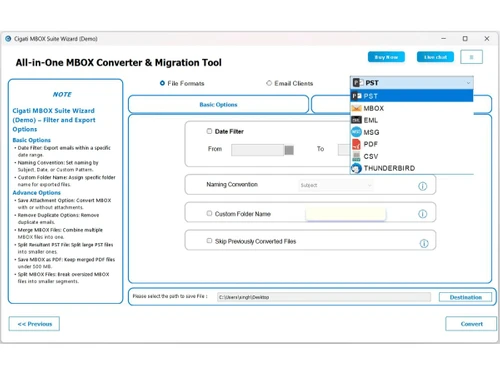Click the "Advance Options" heading in the note panel

coord(36,193)
